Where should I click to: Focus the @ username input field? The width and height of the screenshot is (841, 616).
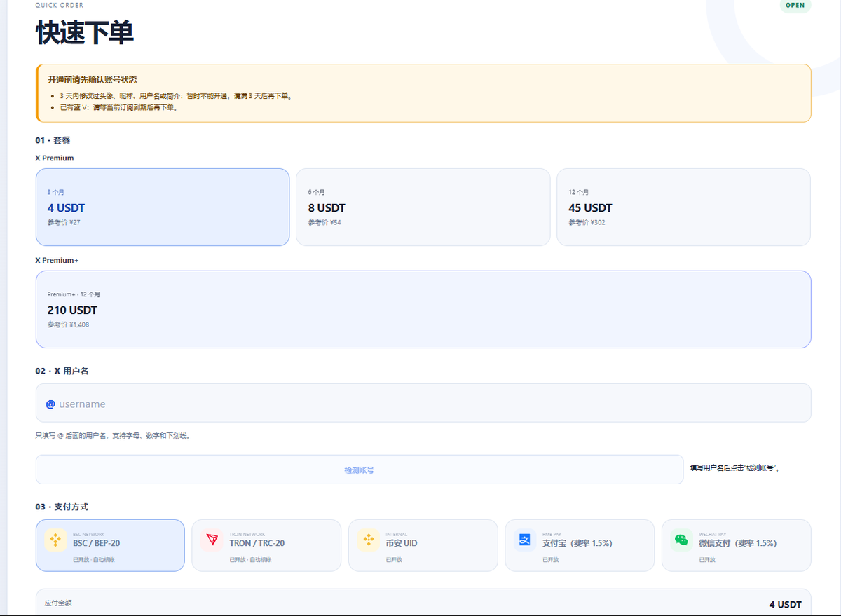(423, 403)
